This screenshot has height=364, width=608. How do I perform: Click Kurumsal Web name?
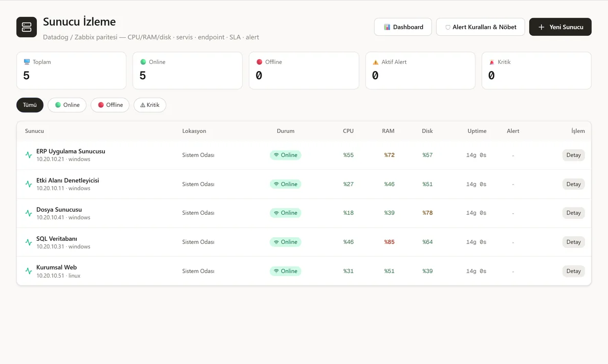click(x=57, y=267)
